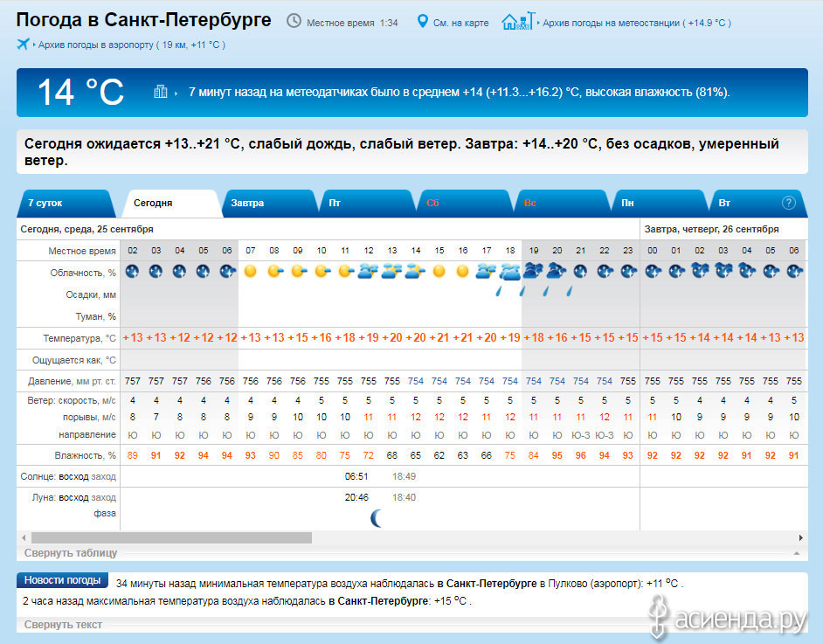Image resolution: width=823 pixels, height=644 pixels.
Task: Click the question mark help icon
Action: point(788,203)
